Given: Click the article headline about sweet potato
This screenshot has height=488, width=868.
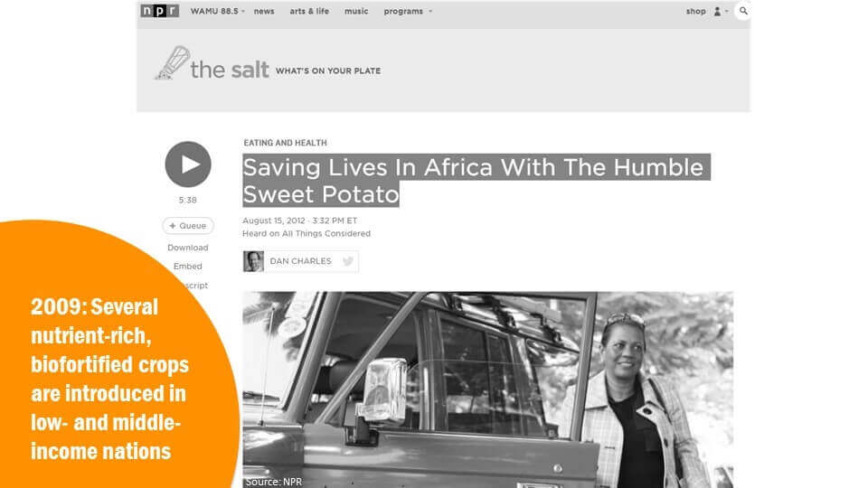Looking at the screenshot, I should click(476, 181).
